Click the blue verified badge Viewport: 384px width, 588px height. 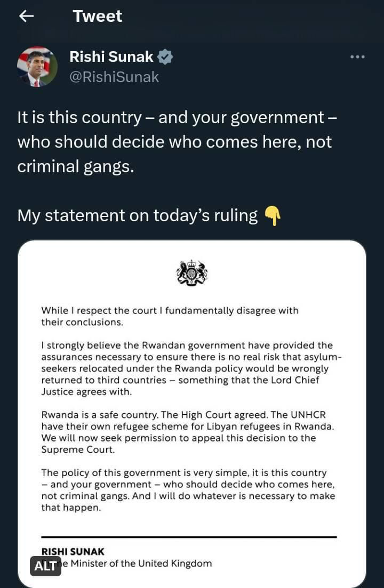point(165,57)
